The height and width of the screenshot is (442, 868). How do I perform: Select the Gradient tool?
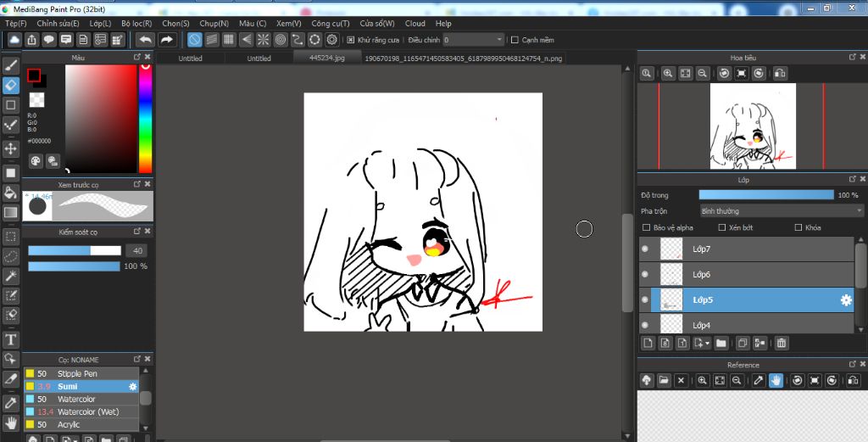pyautogui.click(x=10, y=212)
